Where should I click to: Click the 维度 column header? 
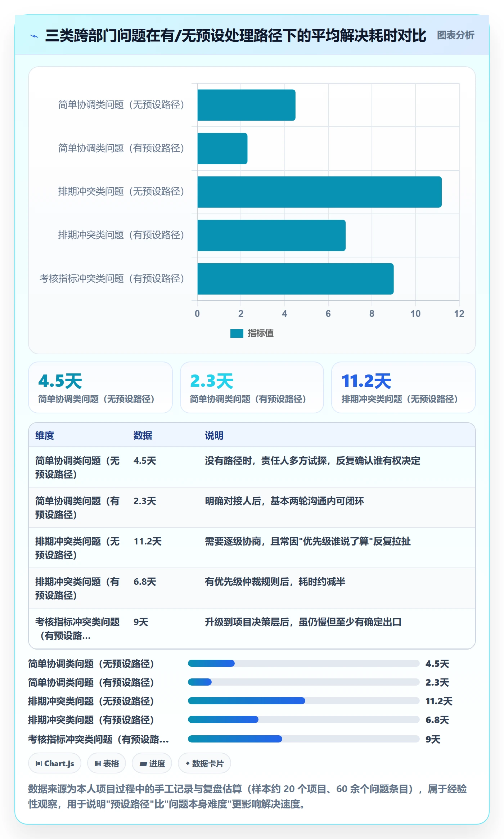[45, 435]
